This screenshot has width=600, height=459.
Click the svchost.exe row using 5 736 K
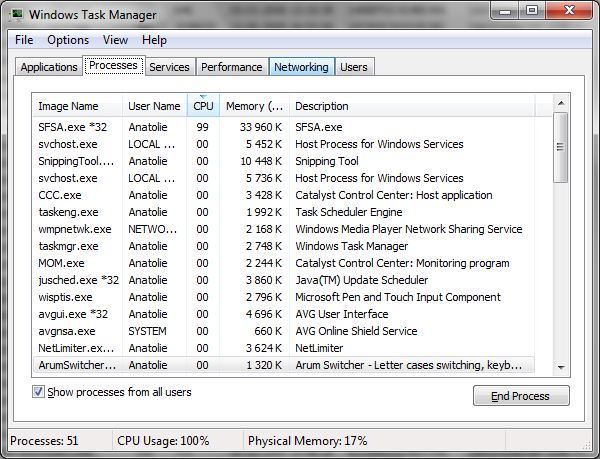(x=283, y=178)
